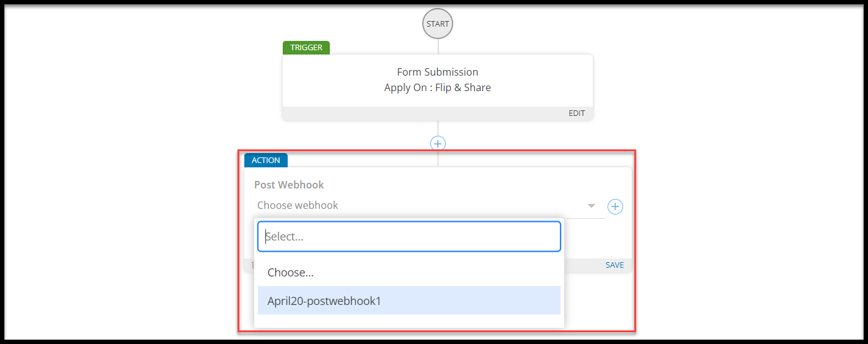
Task: Focus the Select... search field
Action: 409,236
